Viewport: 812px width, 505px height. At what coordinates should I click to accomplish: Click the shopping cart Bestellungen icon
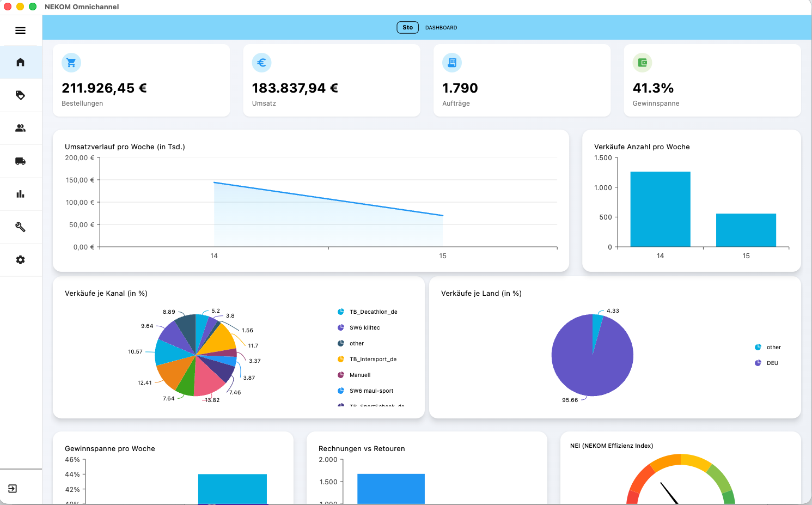click(71, 63)
